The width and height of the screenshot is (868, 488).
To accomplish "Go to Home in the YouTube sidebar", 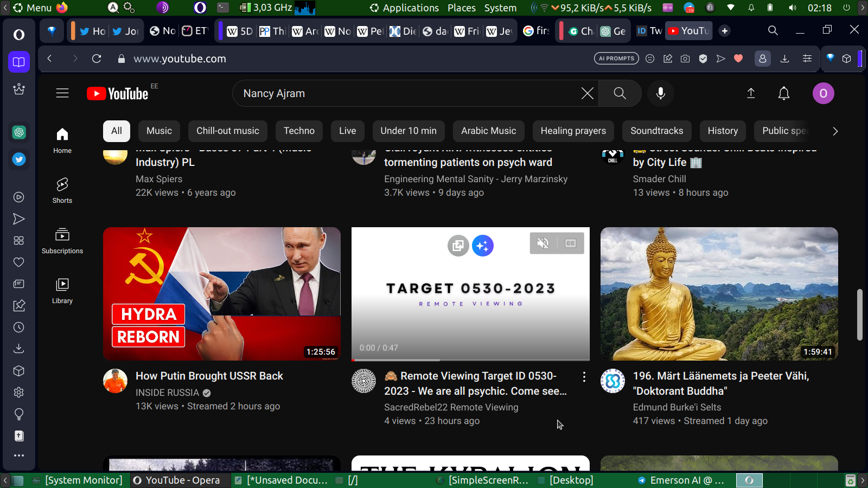I will click(x=62, y=140).
